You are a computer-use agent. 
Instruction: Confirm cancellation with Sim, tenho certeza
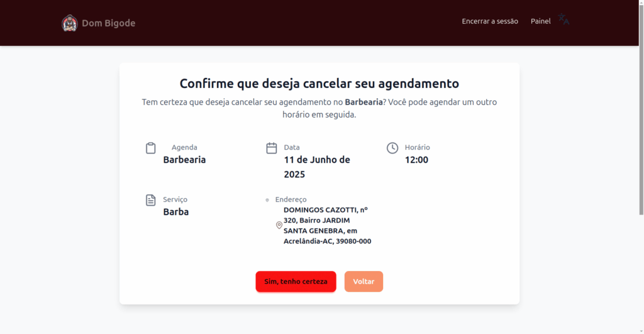tap(296, 281)
